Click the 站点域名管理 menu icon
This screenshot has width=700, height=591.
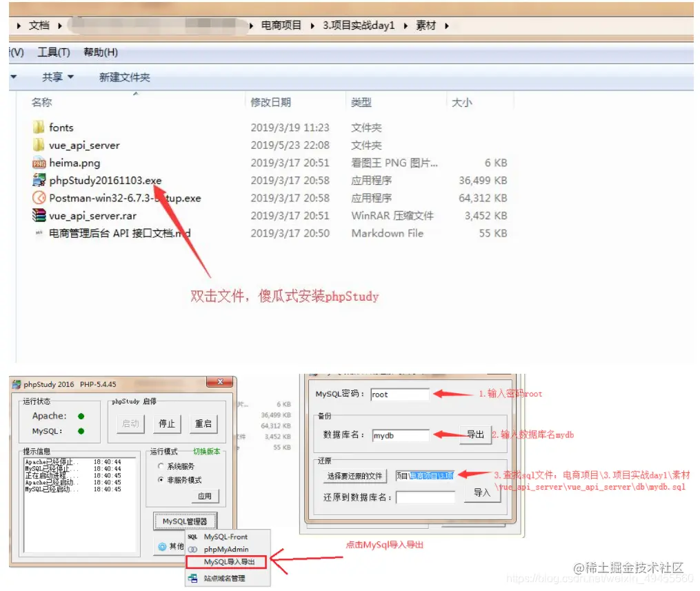(192, 579)
